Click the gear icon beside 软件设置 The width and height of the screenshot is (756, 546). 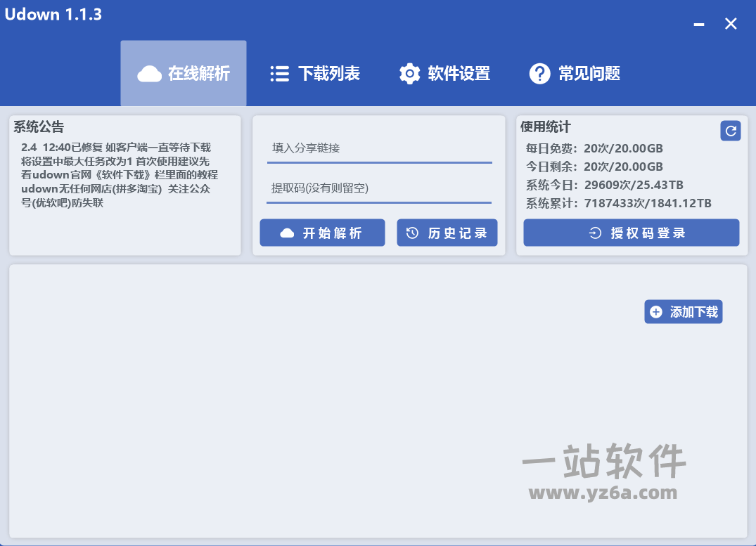click(x=410, y=74)
